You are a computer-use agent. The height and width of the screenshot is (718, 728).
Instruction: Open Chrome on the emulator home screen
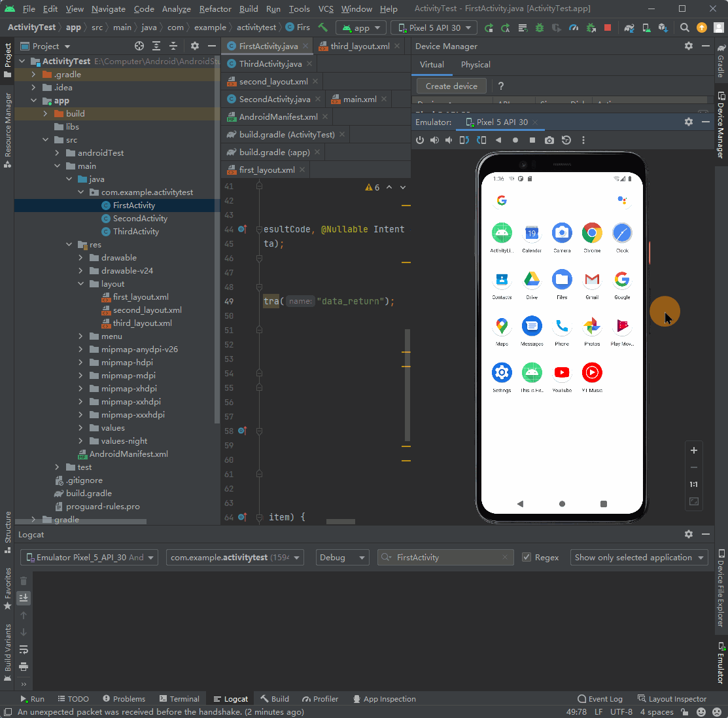pyautogui.click(x=592, y=233)
